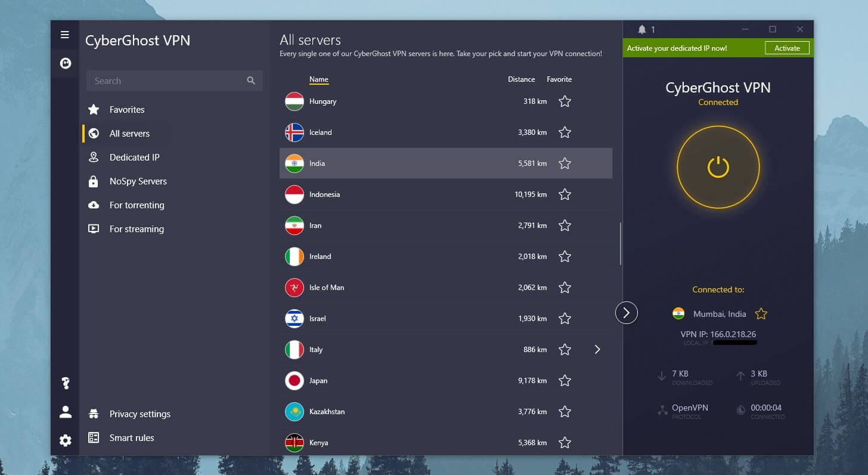The height and width of the screenshot is (475, 868).
Task: Click the Iran flag icon
Action: click(294, 226)
